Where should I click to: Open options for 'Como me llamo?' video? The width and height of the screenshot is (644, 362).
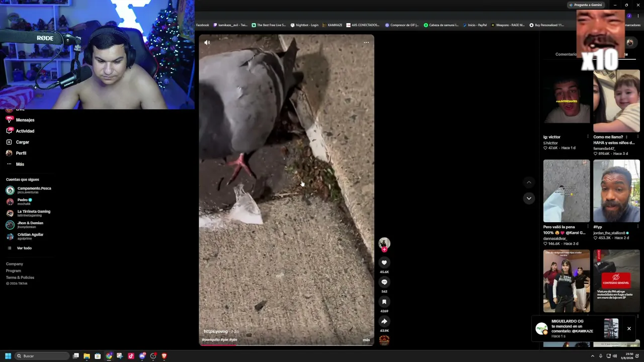pos(638,137)
